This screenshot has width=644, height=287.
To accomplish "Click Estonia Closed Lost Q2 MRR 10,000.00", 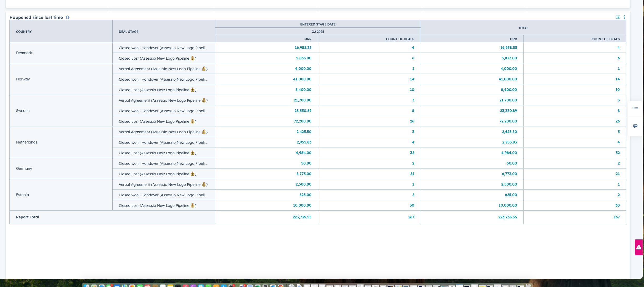I will point(302,205).
